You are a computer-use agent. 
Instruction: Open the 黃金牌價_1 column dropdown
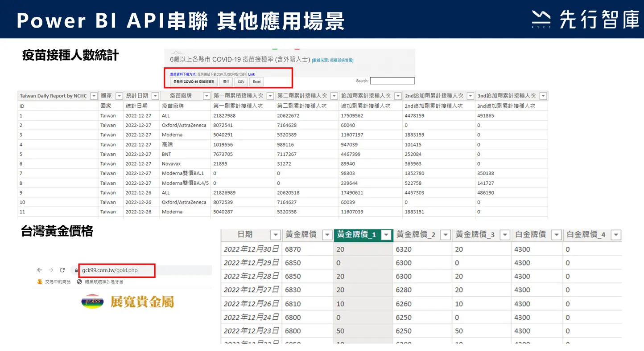click(x=386, y=235)
